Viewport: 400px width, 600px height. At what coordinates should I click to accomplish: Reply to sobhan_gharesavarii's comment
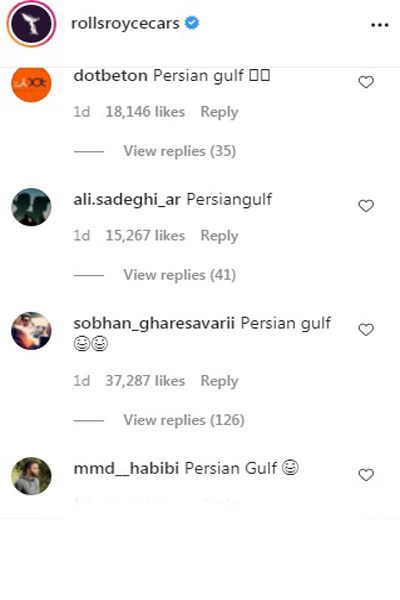pos(219,381)
